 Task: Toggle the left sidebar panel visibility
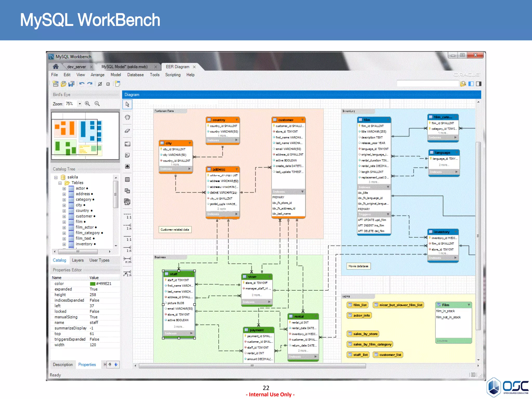click(471, 84)
